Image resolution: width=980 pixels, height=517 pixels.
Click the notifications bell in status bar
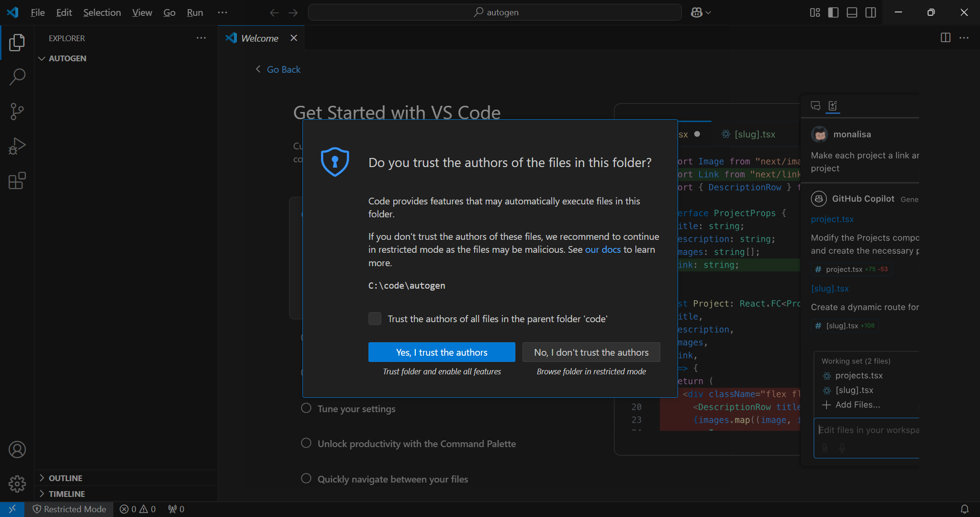click(x=965, y=509)
